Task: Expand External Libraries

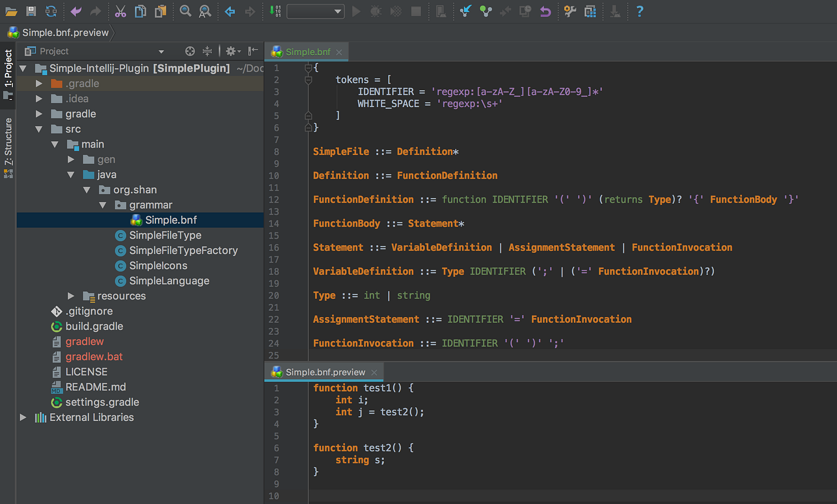Action: [23, 417]
